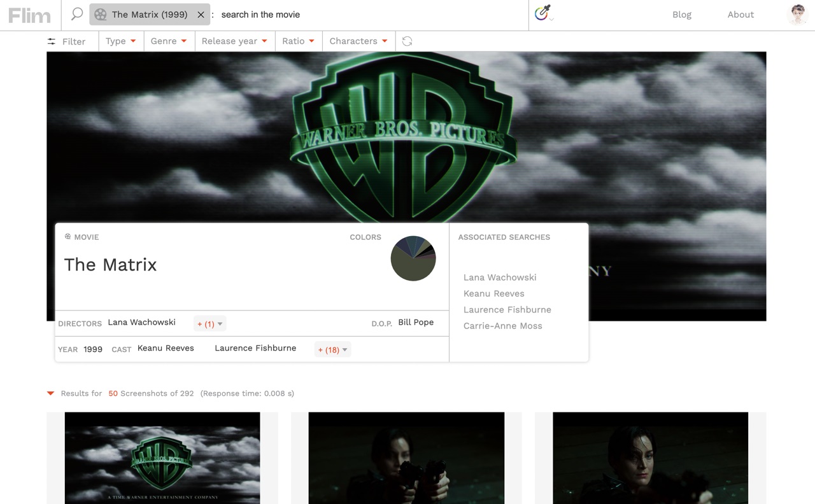Open the middle screenshot of woman aiming guns

tap(406, 458)
